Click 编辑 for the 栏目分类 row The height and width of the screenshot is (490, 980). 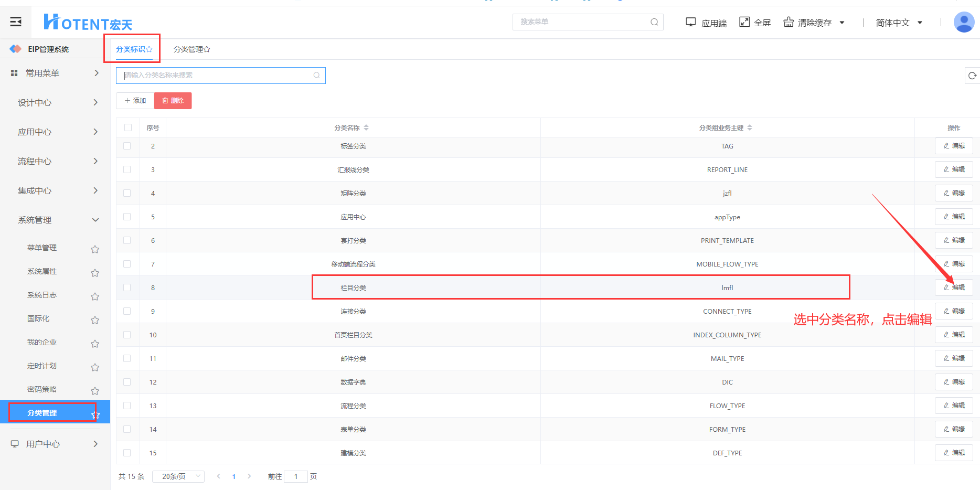[954, 287]
